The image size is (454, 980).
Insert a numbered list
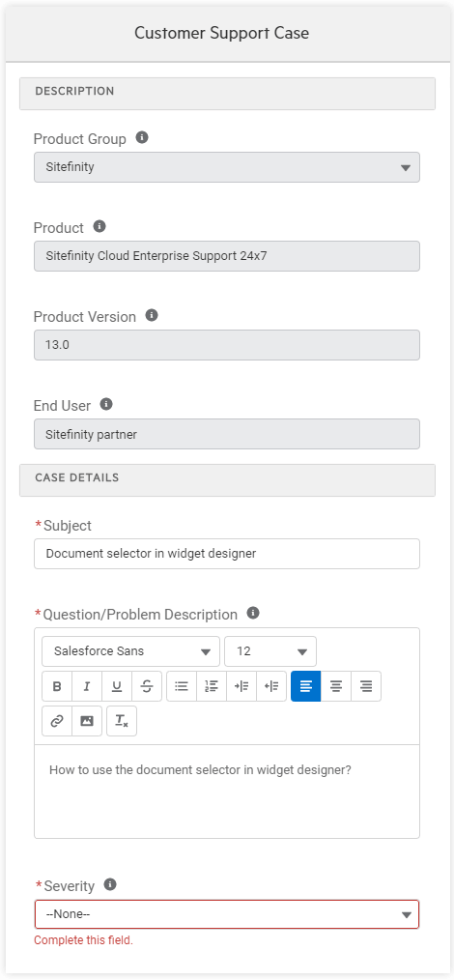click(212, 686)
